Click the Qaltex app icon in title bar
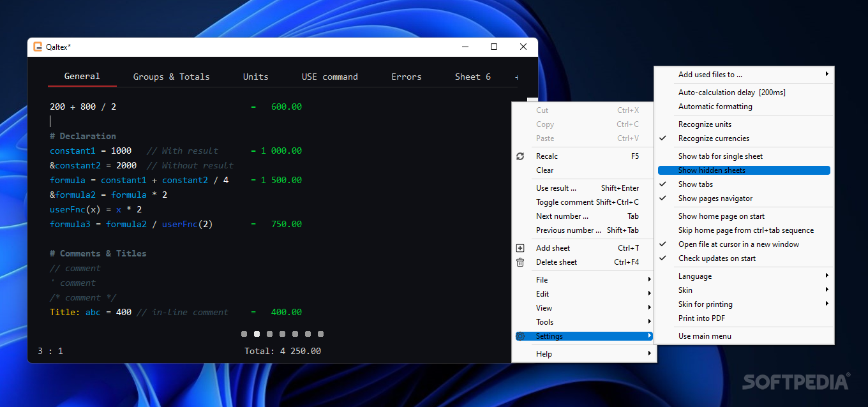The width and height of the screenshot is (868, 407). click(x=38, y=47)
